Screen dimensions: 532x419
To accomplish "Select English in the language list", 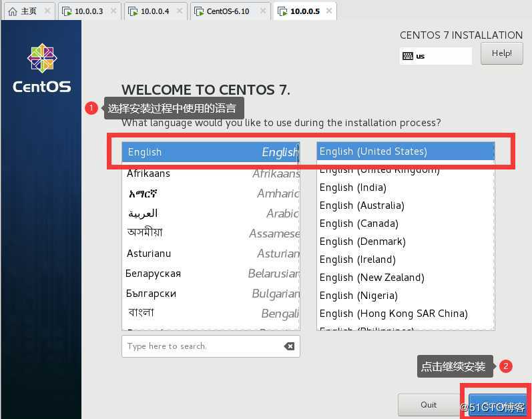I will [210, 152].
